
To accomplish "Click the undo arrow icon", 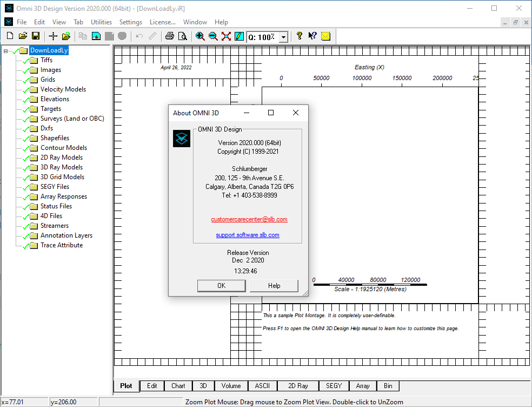I will click(139, 36).
